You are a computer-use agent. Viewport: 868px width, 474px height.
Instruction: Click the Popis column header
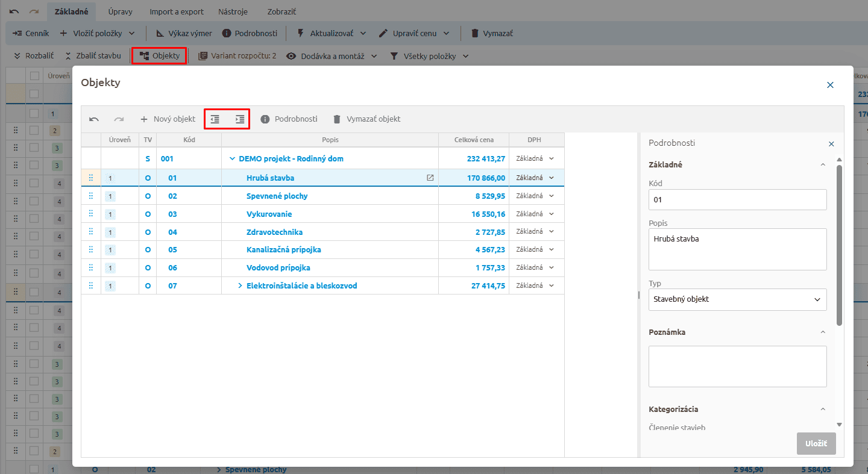coord(330,140)
